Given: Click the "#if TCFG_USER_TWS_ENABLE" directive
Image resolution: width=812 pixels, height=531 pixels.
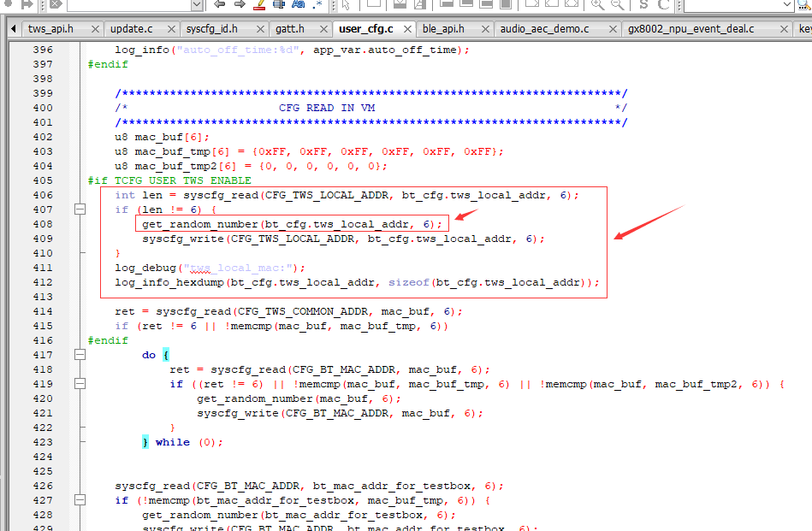Looking at the screenshot, I should click(169, 180).
